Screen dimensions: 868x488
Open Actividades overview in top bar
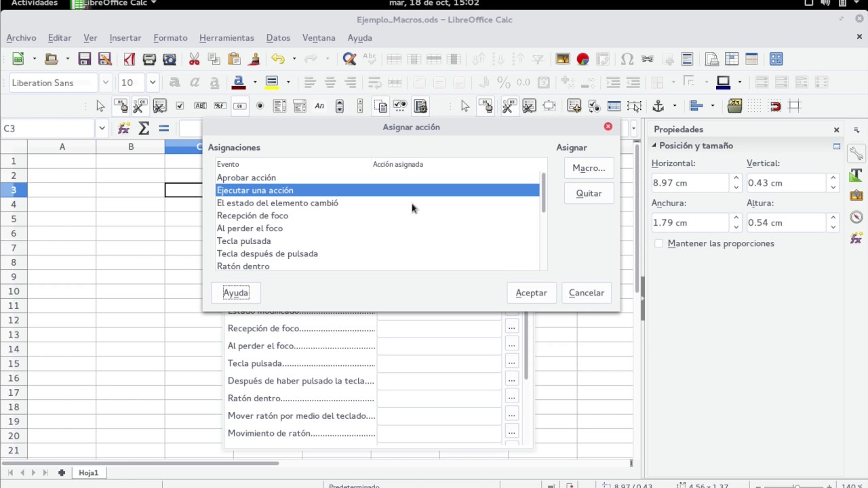pos(35,3)
